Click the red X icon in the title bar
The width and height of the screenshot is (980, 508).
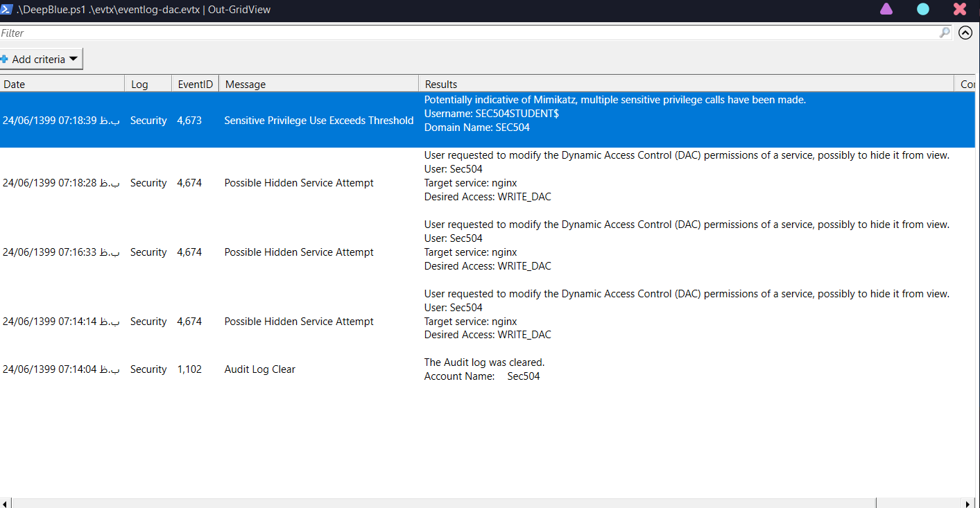959,9
